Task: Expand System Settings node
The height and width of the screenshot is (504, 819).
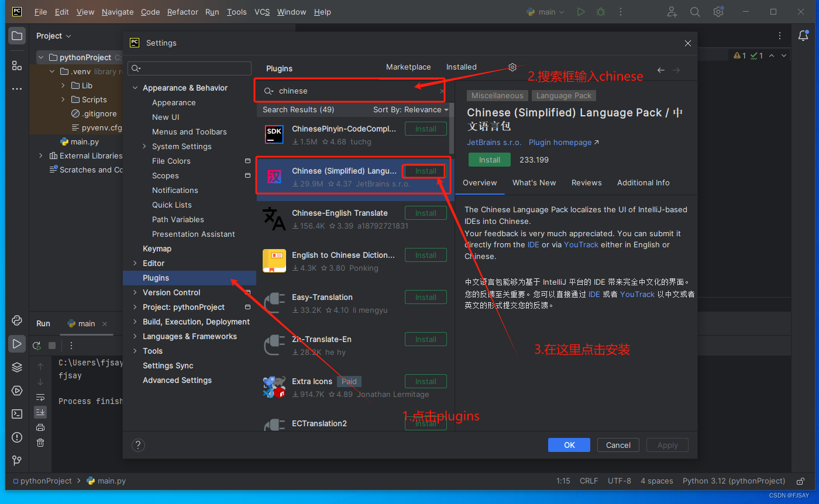Action: click(144, 146)
